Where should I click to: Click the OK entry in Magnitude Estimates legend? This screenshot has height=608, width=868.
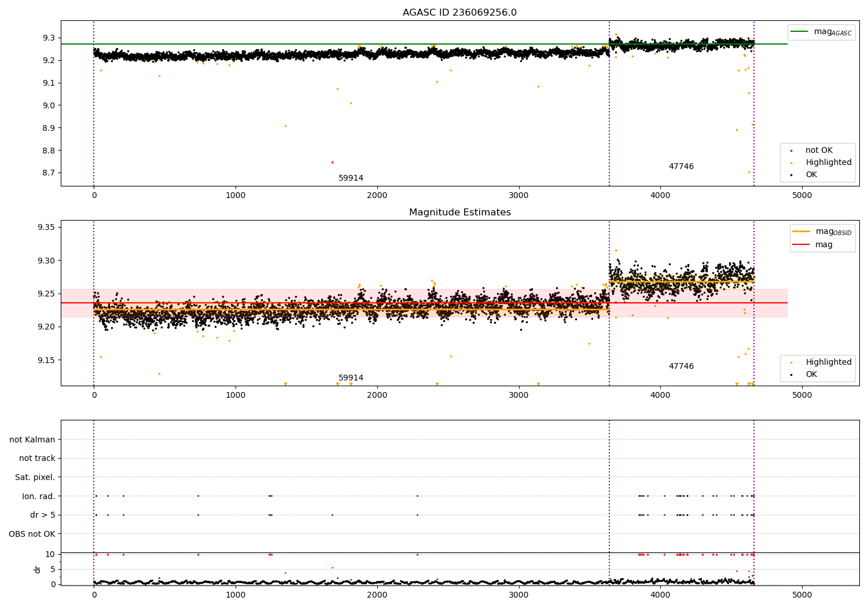click(811, 375)
